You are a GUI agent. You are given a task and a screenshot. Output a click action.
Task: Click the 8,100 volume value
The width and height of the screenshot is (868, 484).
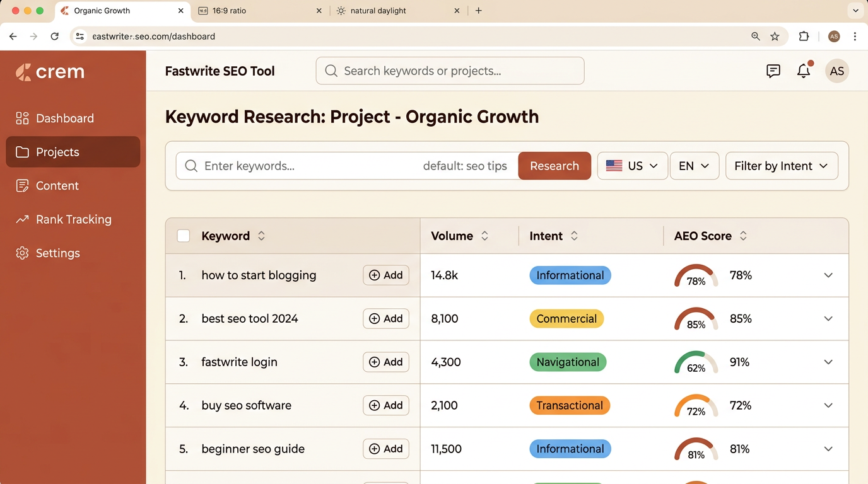(x=445, y=319)
